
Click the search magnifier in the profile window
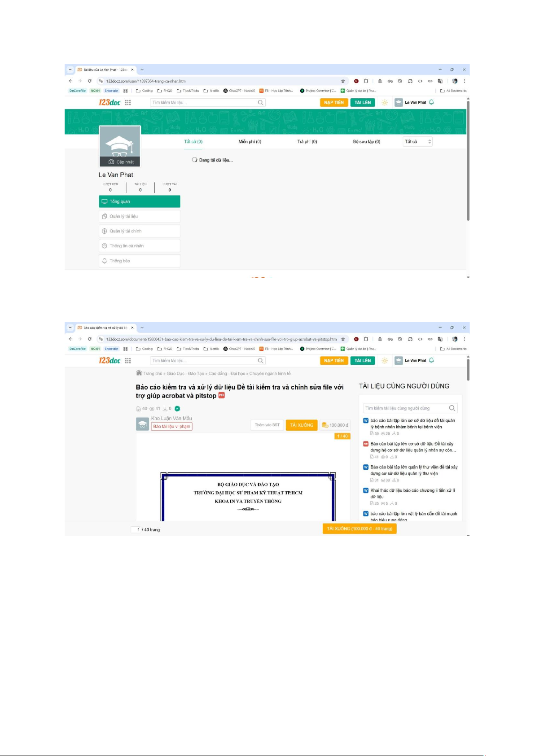pos(261,103)
